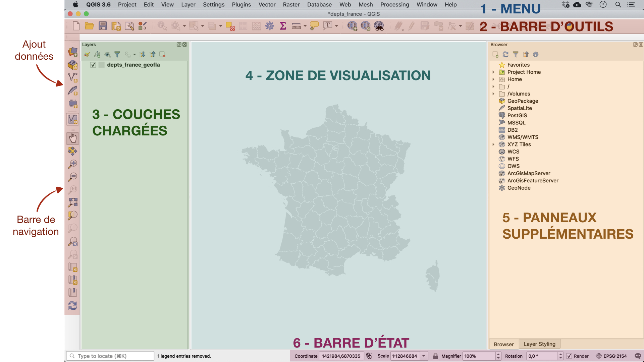Uncheck the depts_france_geofla layer visibility checkbox

pos(93,65)
